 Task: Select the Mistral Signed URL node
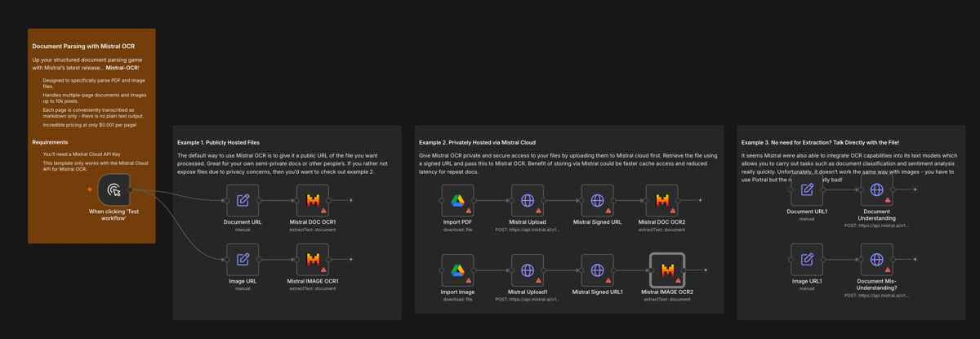tap(597, 200)
